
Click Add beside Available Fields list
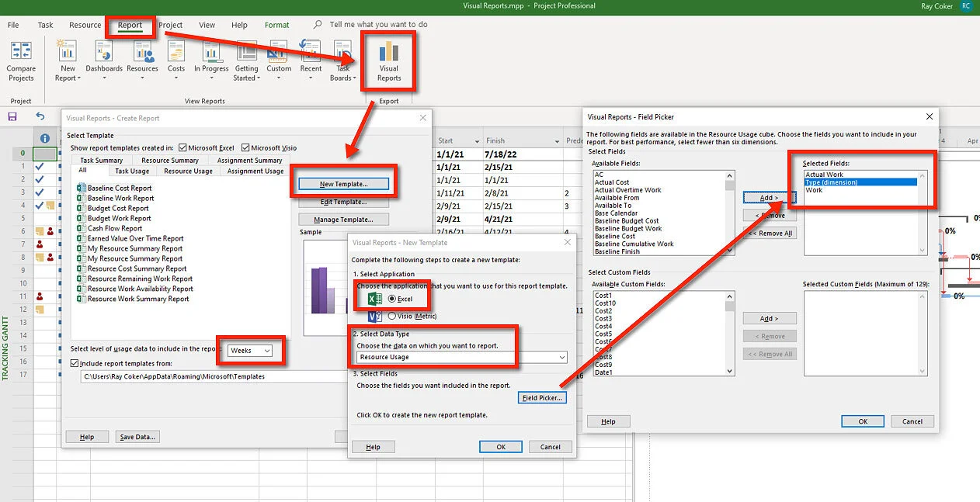tap(769, 198)
